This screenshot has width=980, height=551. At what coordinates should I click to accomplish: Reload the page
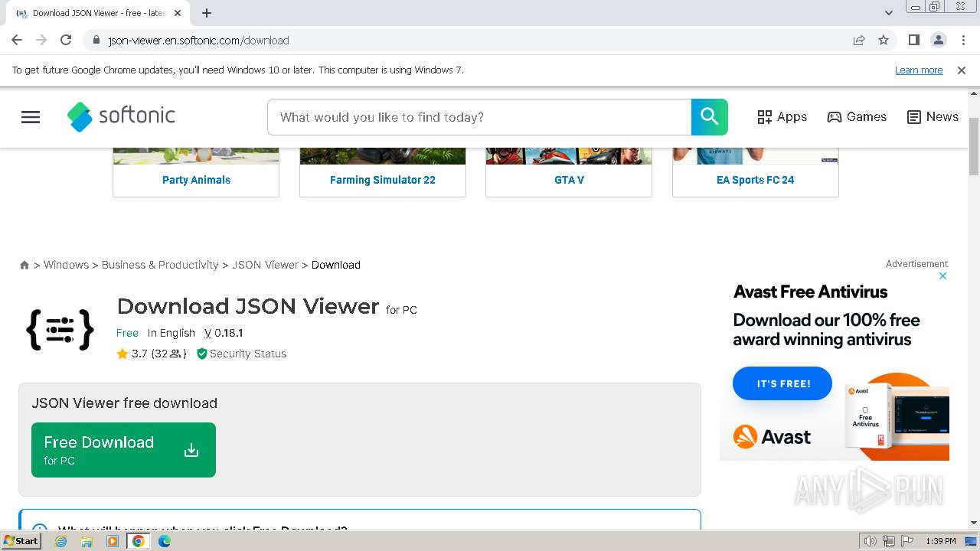pos(66,40)
